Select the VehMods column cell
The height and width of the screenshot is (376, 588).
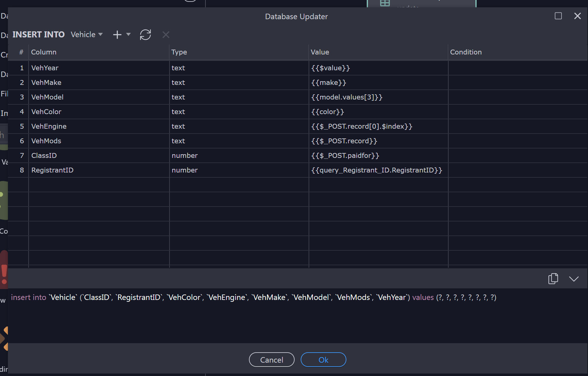point(99,141)
